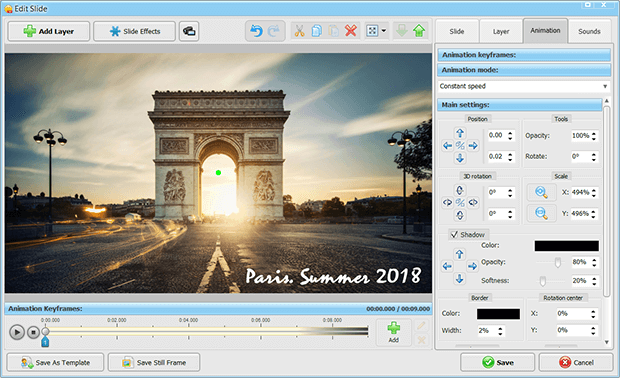Save the slide changes
The width and height of the screenshot is (620, 378).
click(497, 363)
